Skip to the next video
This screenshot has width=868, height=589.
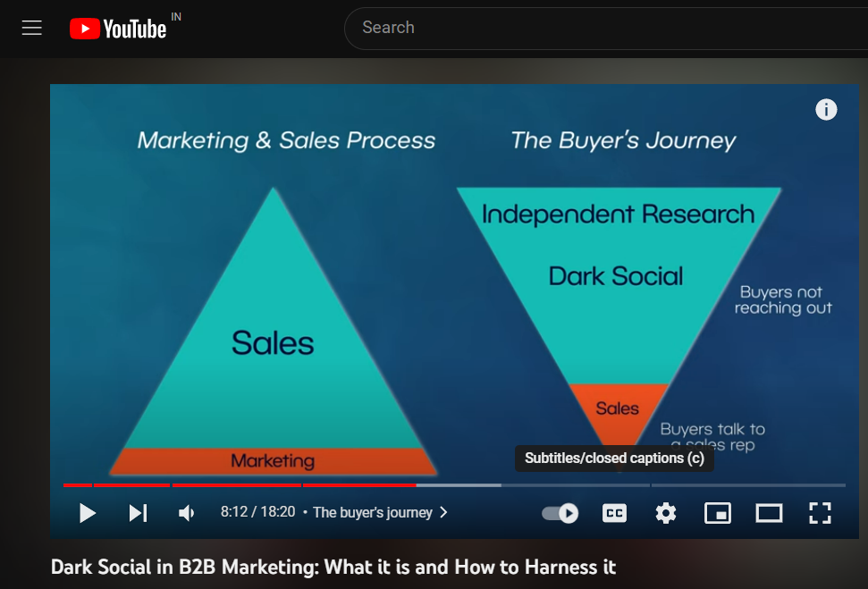coord(138,513)
